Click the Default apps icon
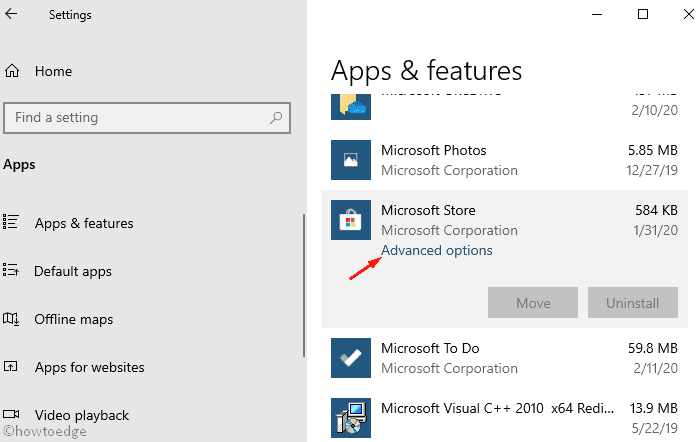696x442 pixels. [x=11, y=270]
